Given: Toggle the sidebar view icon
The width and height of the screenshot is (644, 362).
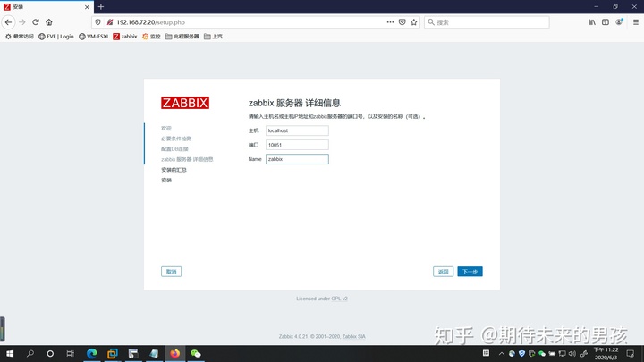Looking at the screenshot, I should 606,22.
